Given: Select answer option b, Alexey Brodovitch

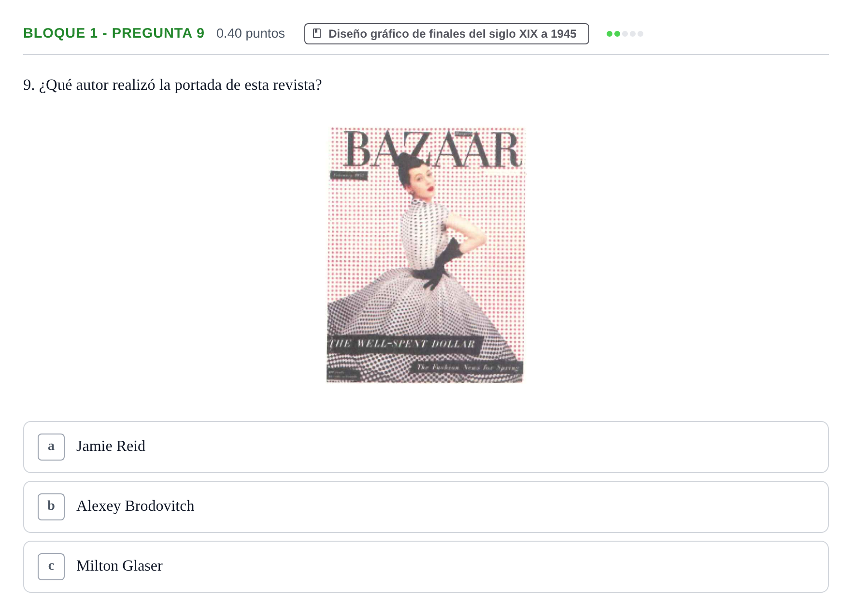Looking at the screenshot, I should pyautogui.click(x=426, y=507).
